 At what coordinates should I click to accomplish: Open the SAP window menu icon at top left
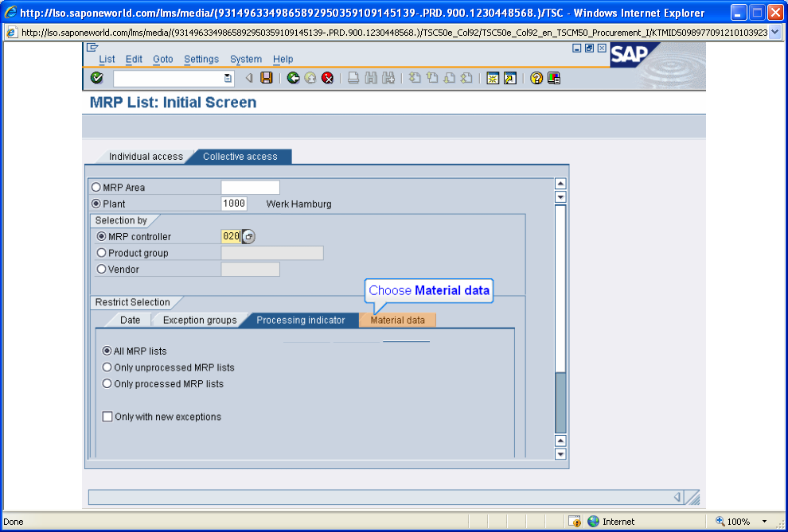[x=92, y=48]
